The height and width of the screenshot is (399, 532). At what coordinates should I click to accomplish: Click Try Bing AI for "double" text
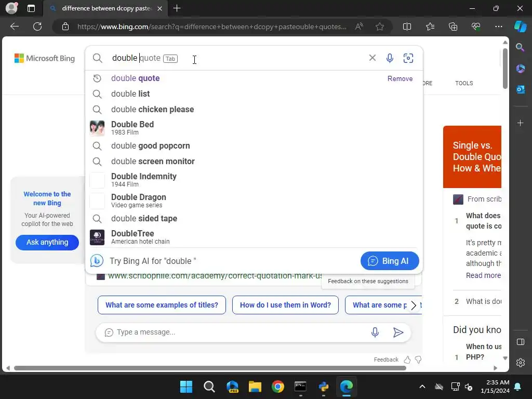click(x=153, y=261)
